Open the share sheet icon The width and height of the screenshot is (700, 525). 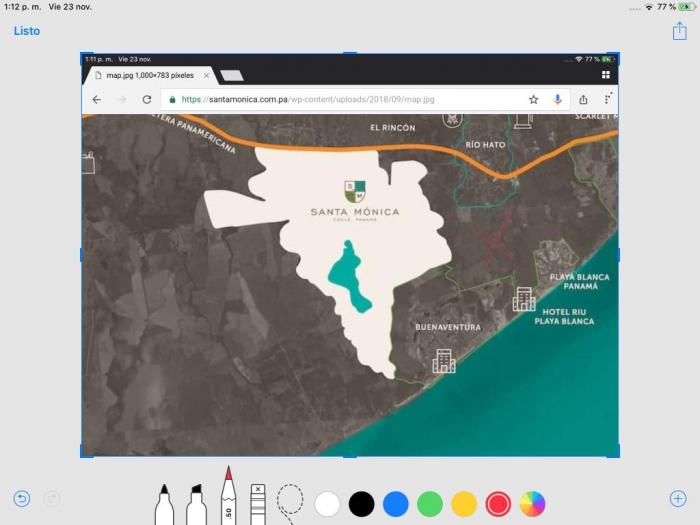point(679,31)
